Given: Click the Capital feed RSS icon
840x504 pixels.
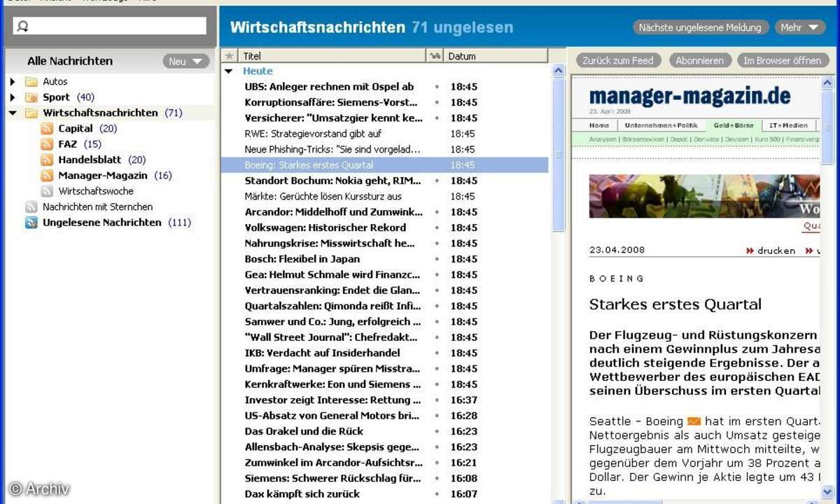Looking at the screenshot, I should (47, 129).
